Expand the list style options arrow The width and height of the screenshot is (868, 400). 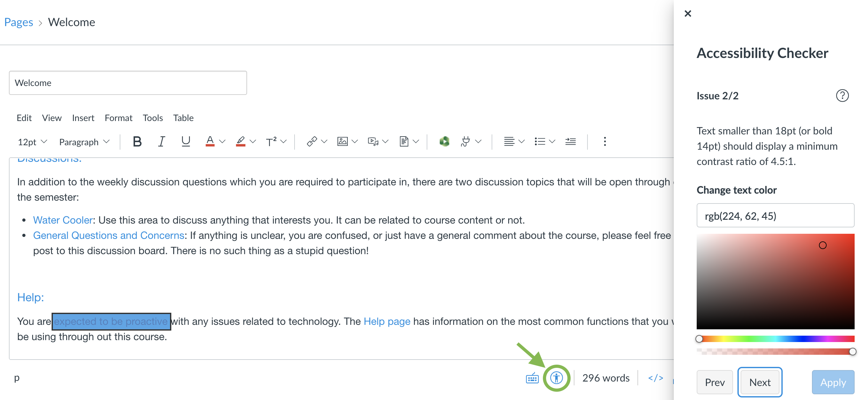552,141
